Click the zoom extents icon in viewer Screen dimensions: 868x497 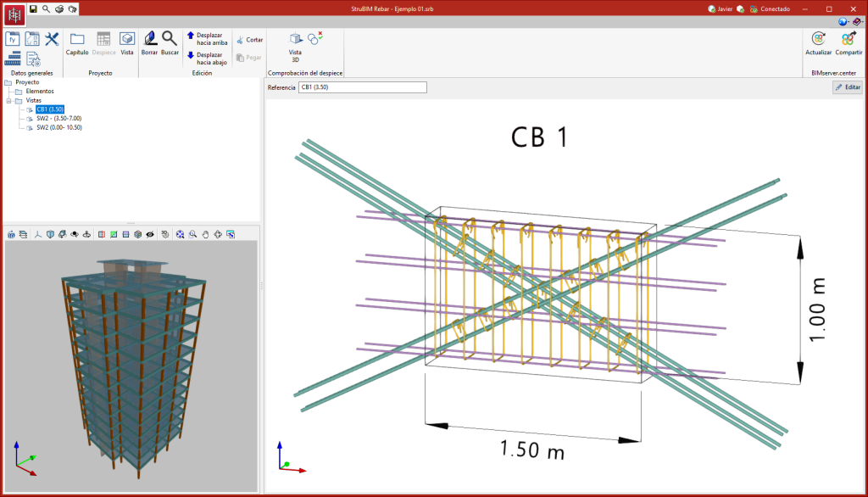point(180,234)
